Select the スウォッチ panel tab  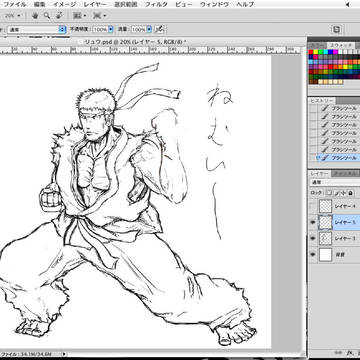click(341, 45)
